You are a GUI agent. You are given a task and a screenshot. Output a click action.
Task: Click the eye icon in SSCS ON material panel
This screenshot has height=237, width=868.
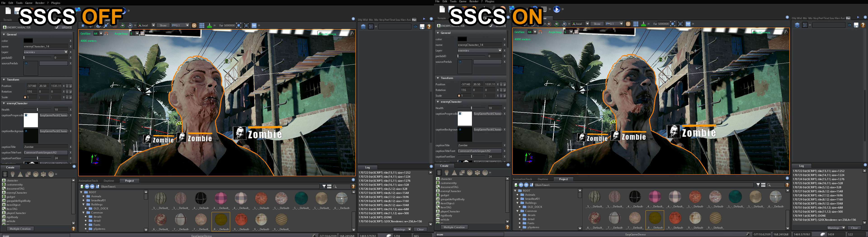point(849,25)
